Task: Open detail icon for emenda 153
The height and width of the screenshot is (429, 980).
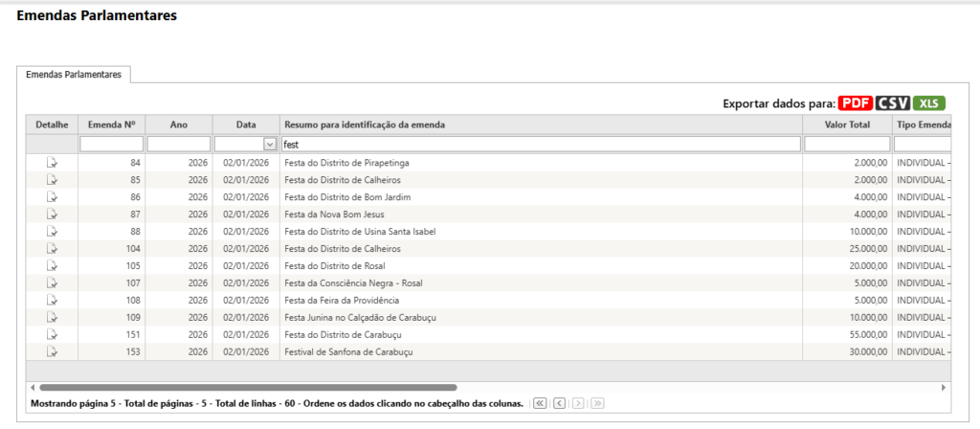Action: point(52,352)
